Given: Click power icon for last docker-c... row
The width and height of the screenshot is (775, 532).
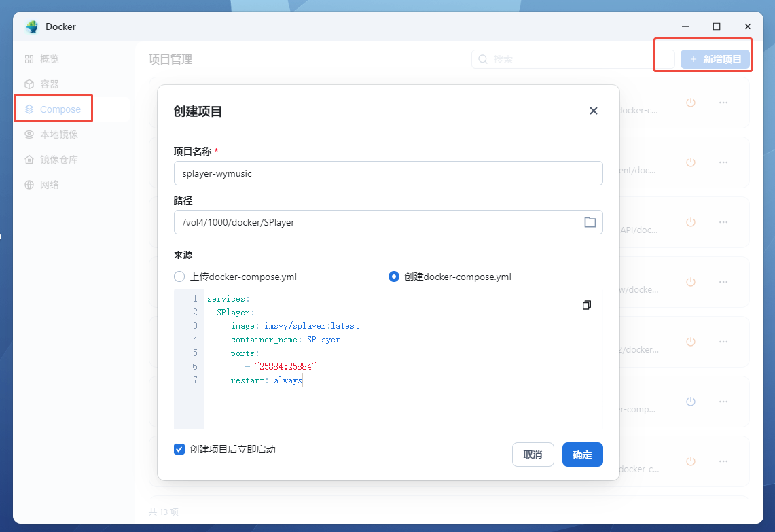Looking at the screenshot, I should tap(691, 461).
